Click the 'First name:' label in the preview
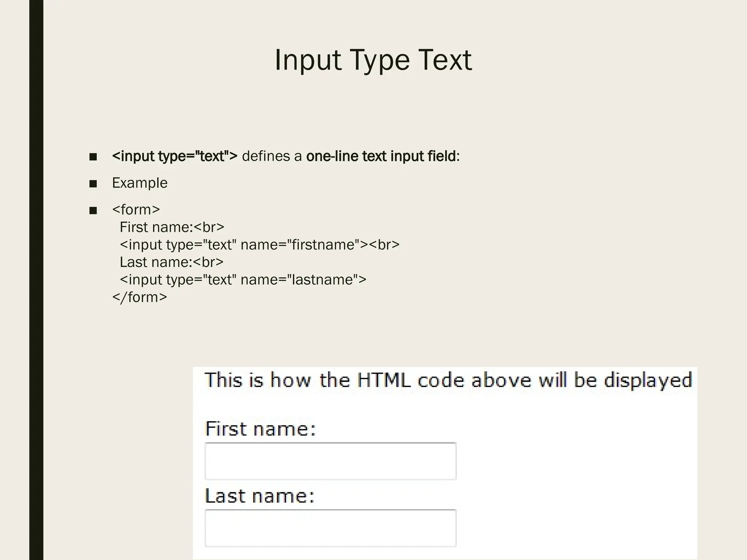This screenshot has height=560, width=747. pos(260,429)
